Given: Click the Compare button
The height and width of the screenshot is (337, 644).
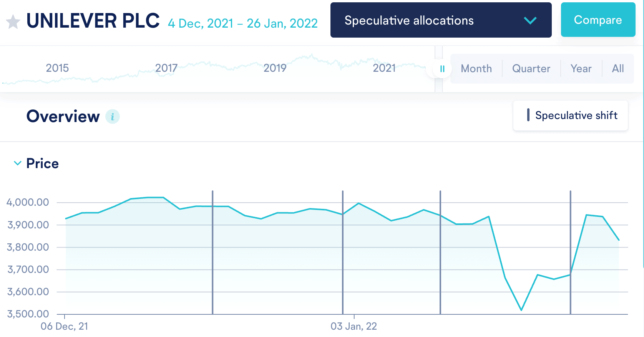Looking at the screenshot, I should pyautogui.click(x=598, y=20).
